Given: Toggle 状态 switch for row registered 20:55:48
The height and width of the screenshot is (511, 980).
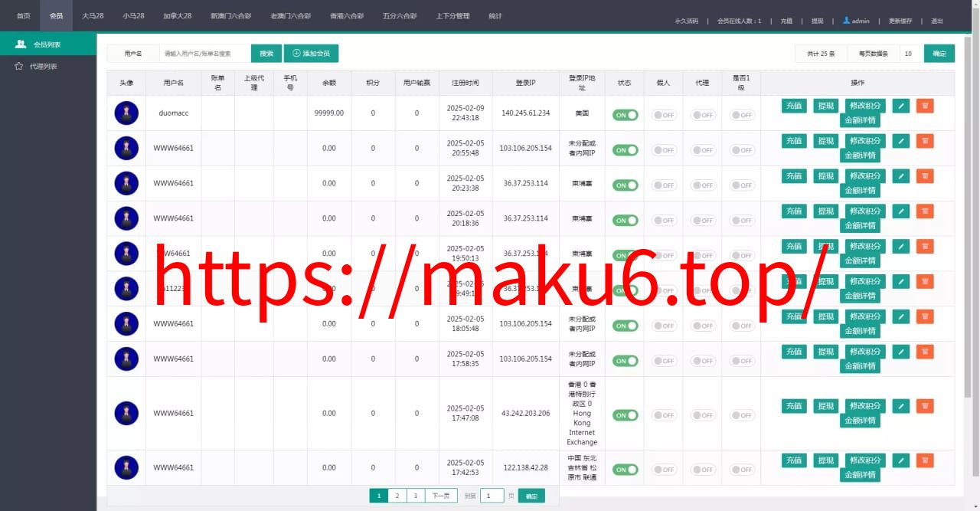Looking at the screenshot, I should tap(625, 150).
